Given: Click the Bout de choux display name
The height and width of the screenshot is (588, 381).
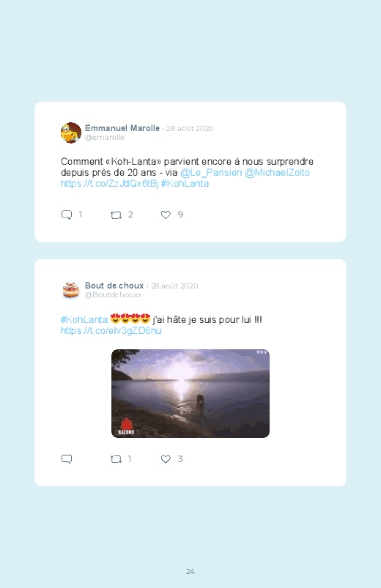Looking at the screenshot, I should [114, 286].
